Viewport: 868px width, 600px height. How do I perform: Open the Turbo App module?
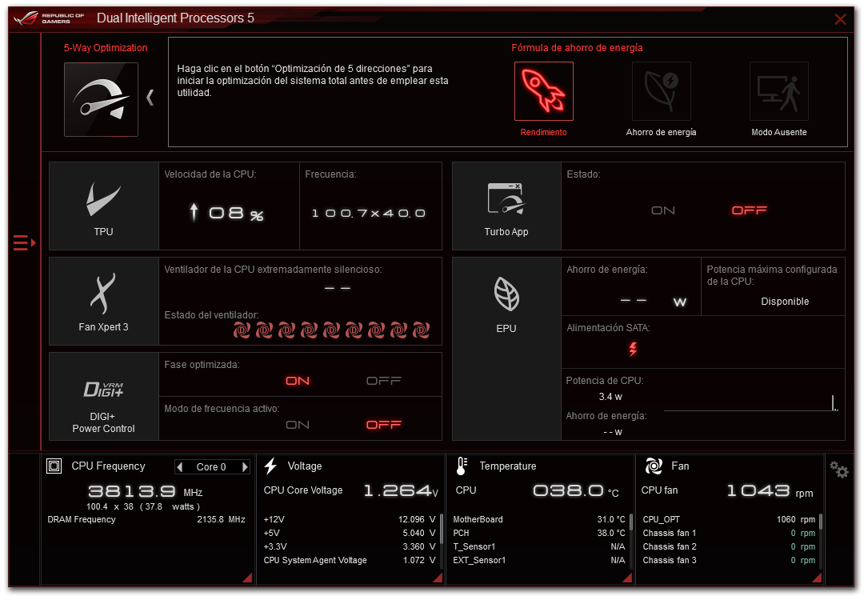506,206
